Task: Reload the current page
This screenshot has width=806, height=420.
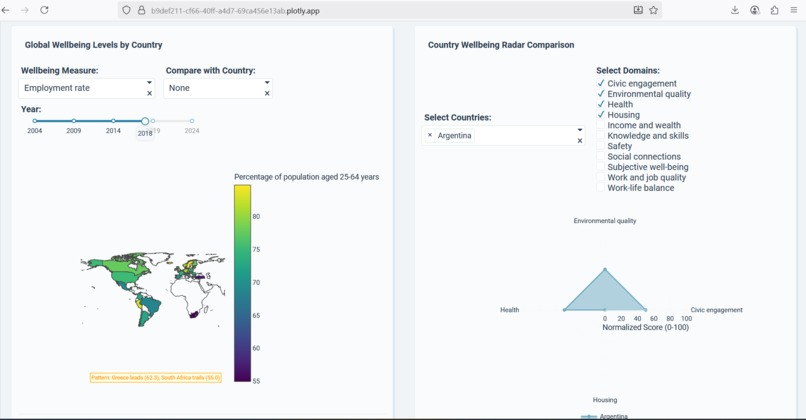Action: click(x=44, y=10)
